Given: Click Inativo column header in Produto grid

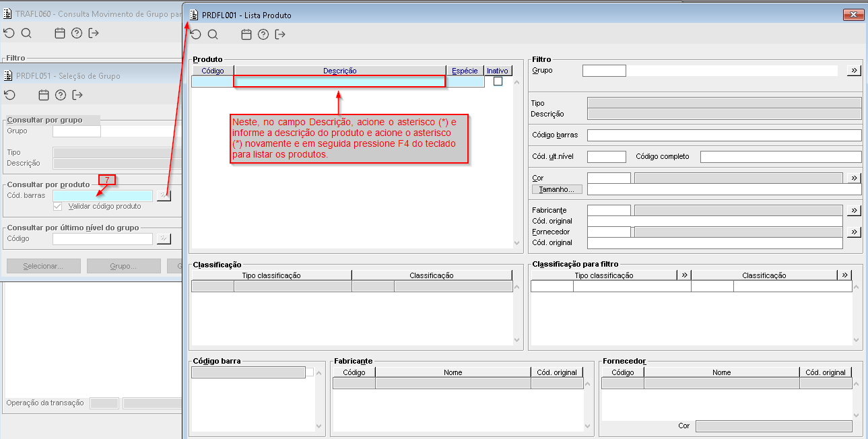Looking at the screenshot, I should [498, 71].
